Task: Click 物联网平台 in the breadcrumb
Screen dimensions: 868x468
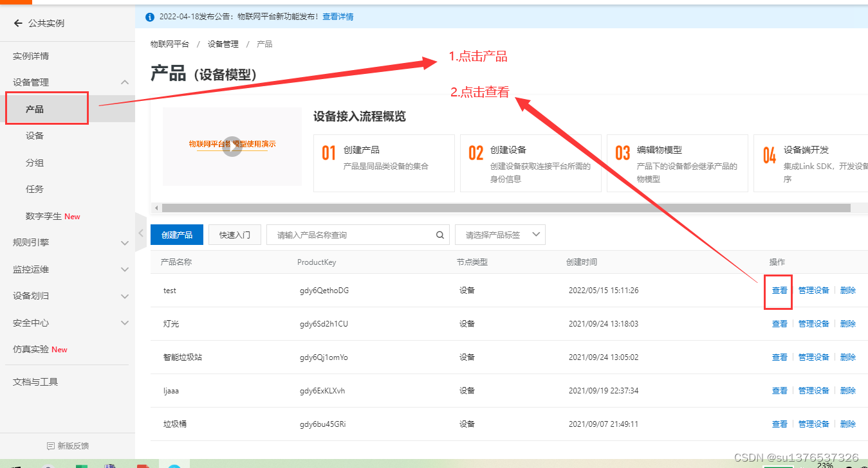Action: coord(170,44)
